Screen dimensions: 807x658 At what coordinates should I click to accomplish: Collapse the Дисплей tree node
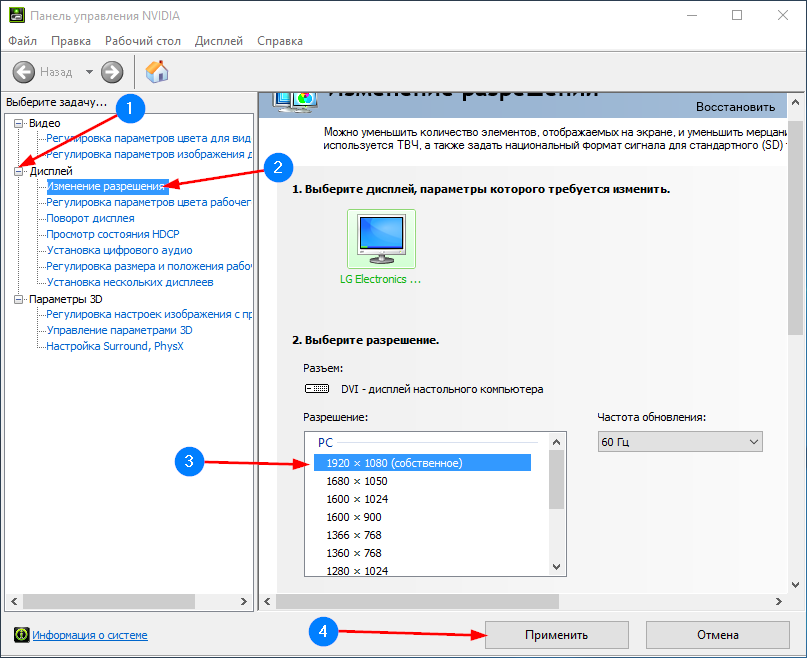point(19,171)
